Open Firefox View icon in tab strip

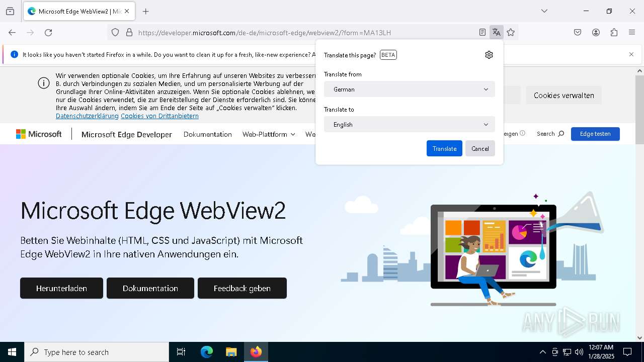[x=10, y=11]
